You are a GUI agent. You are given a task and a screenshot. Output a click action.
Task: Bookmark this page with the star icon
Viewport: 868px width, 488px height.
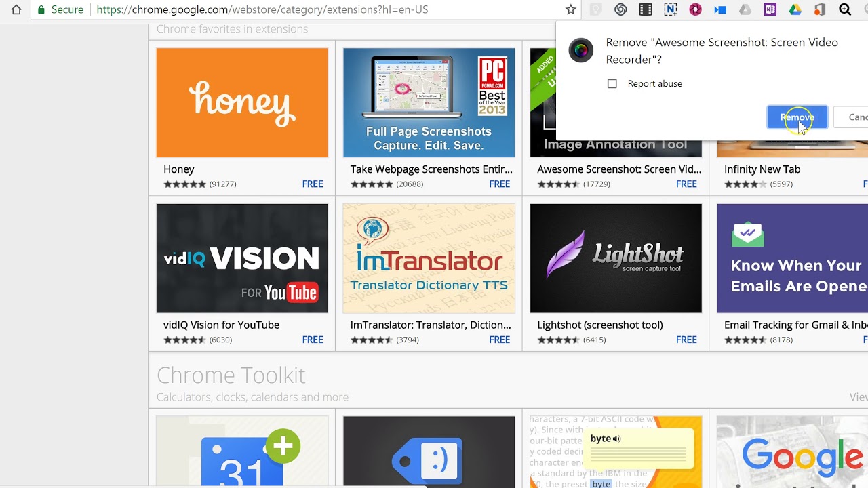pos(571,9)
